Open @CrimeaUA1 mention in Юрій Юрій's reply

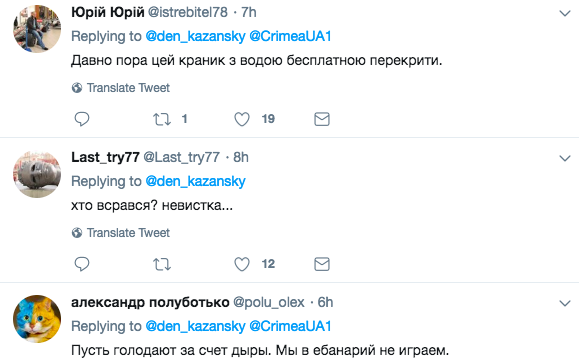[290, 36]
